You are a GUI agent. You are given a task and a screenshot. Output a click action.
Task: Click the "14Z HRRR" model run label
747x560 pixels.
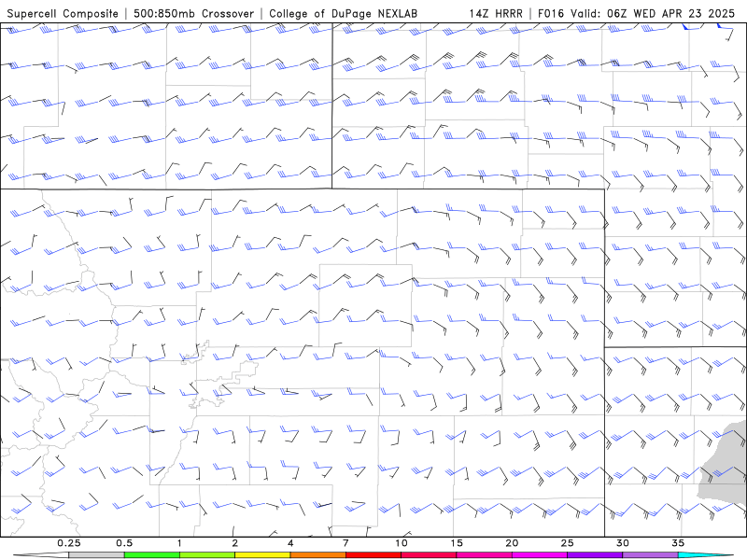tap(496, 13)
